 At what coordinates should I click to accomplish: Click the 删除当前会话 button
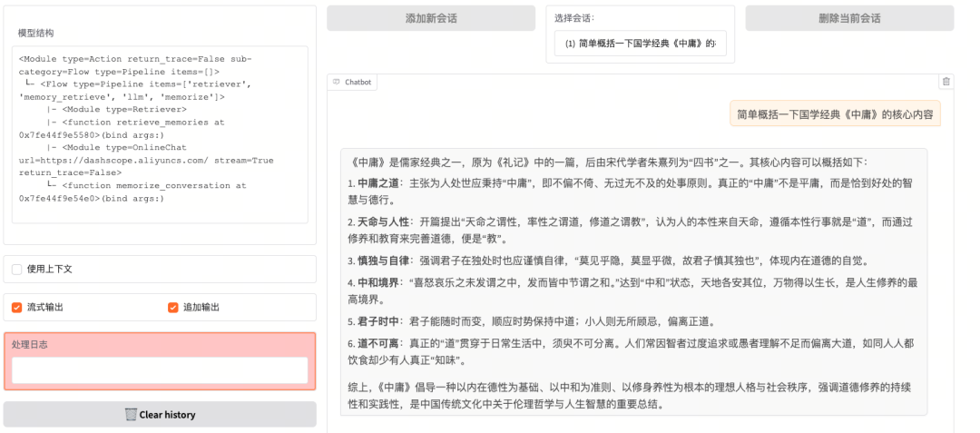(849, 18)
